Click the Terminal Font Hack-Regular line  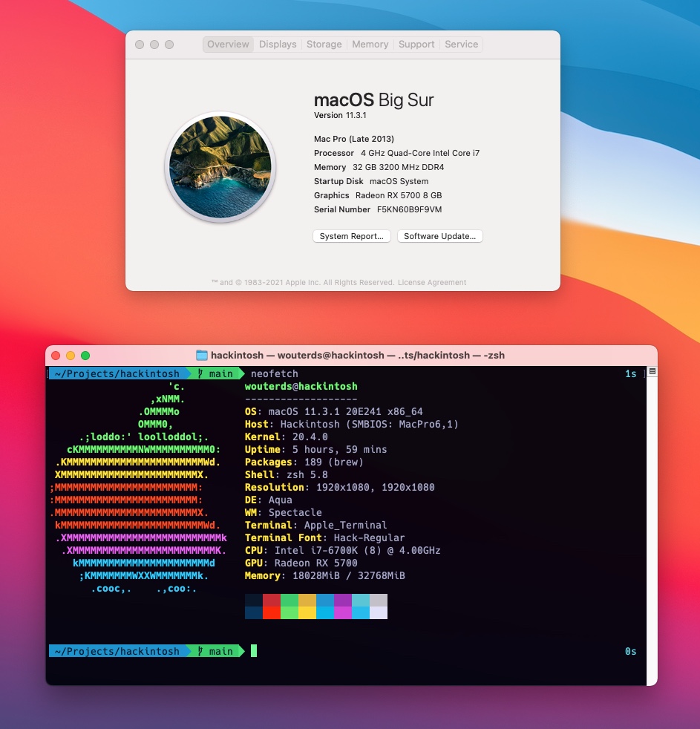pyautogui.click(x=325, y=537)
